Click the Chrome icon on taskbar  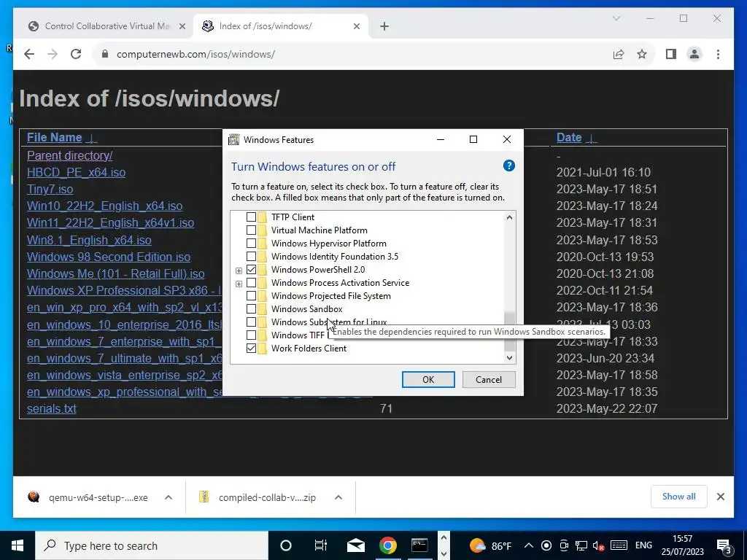388,545
